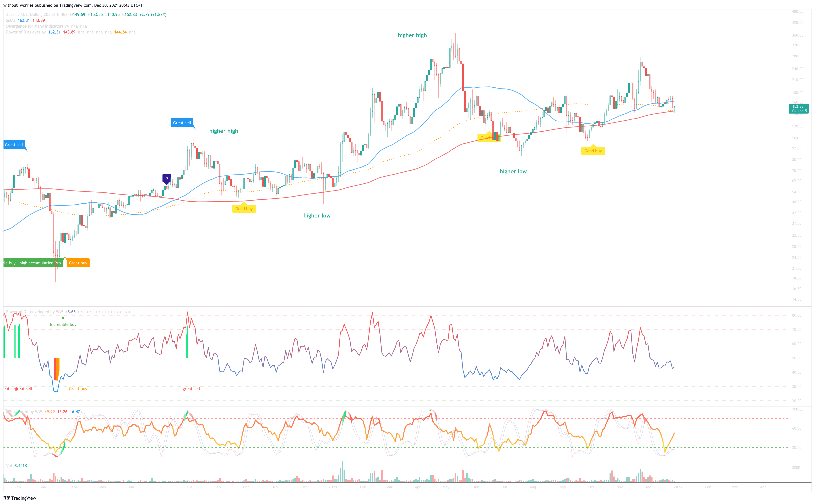Click the 200K volume scale label

[796, 467]
